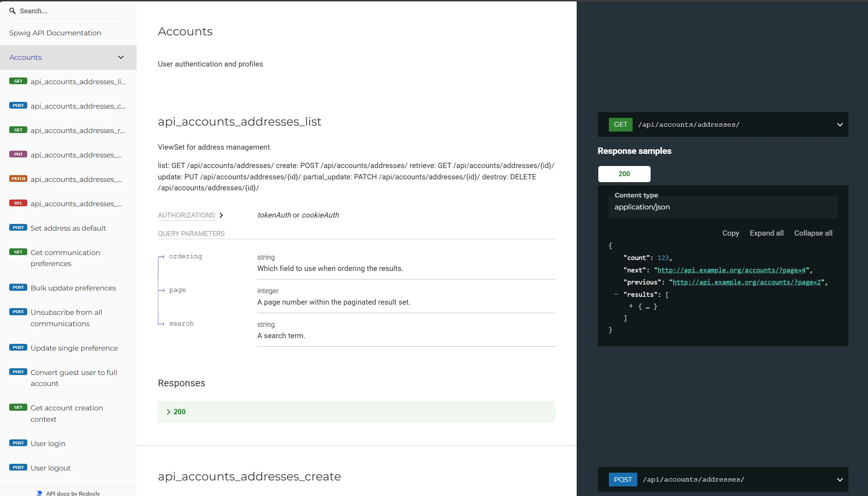The image size is (868, 496).
Task: Open POST api_accounts_addresses_c... sidebar item
Action: point(68,106)
